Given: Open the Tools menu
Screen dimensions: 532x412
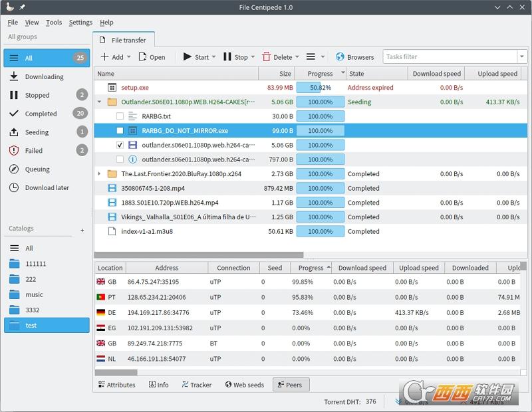Looking at the screenshot, I should click(x=54, y=23).
